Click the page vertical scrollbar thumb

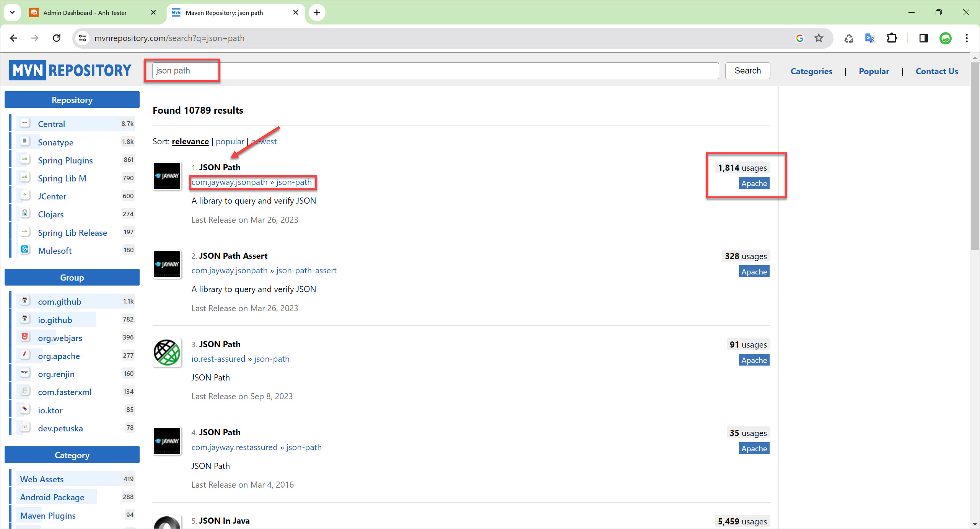point(975,156)
